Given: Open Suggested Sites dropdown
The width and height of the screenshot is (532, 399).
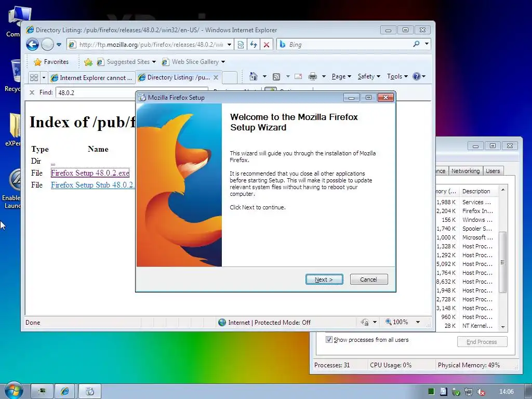Looking at the screenshot, I should [126, 62].
